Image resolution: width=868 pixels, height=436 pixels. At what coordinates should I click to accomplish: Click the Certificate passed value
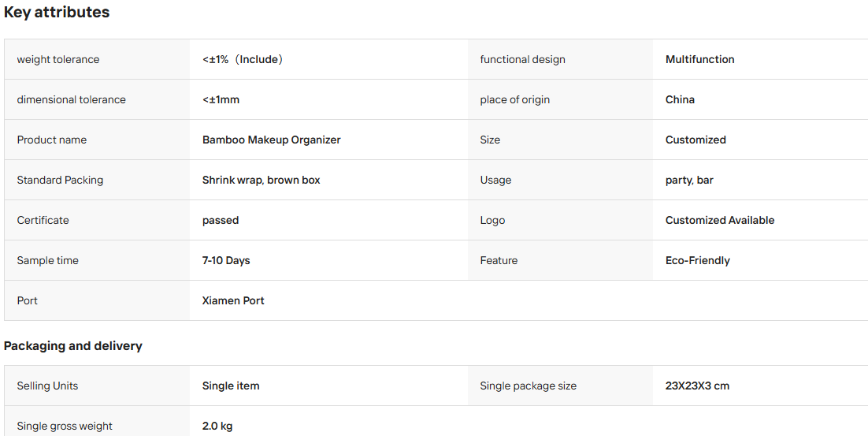221,220
